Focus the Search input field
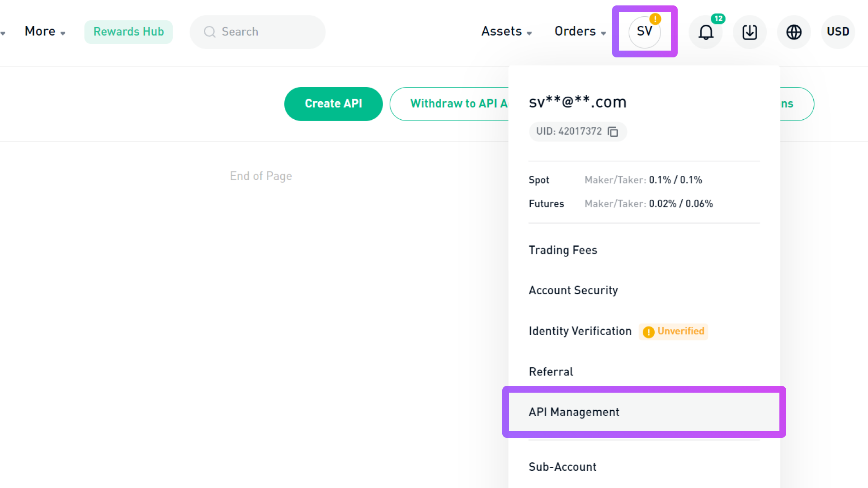The image size is (868, 488). (x=258, y=32)
